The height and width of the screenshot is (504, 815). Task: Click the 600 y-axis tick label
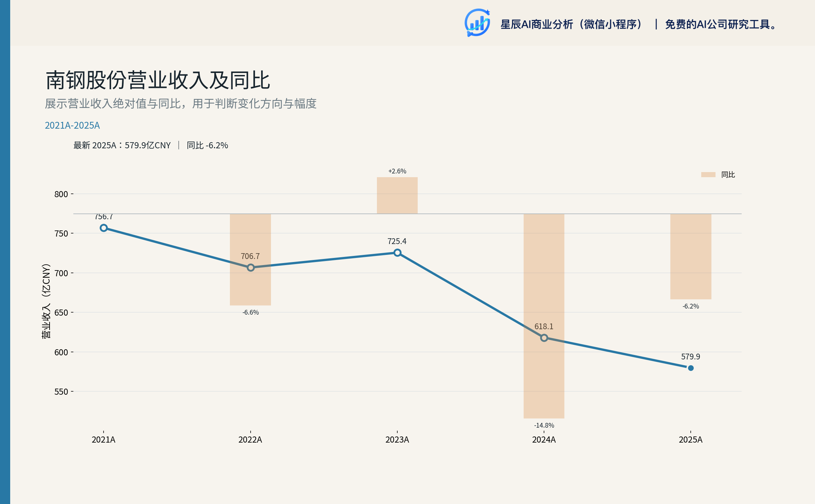click(61, 352)
